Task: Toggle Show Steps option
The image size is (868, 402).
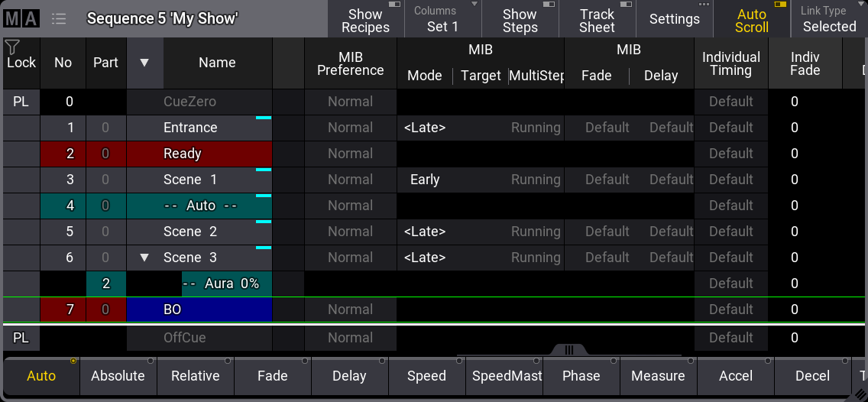Action: [520, 20]
